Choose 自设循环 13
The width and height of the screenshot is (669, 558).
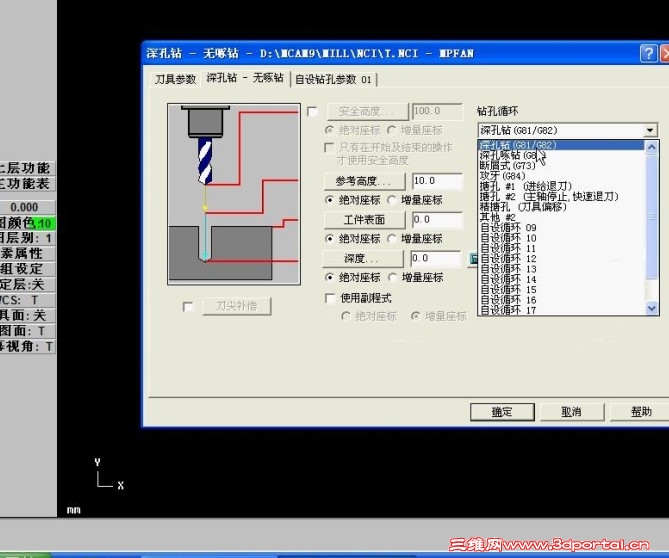pyautogui.click(x=561, y=269)
